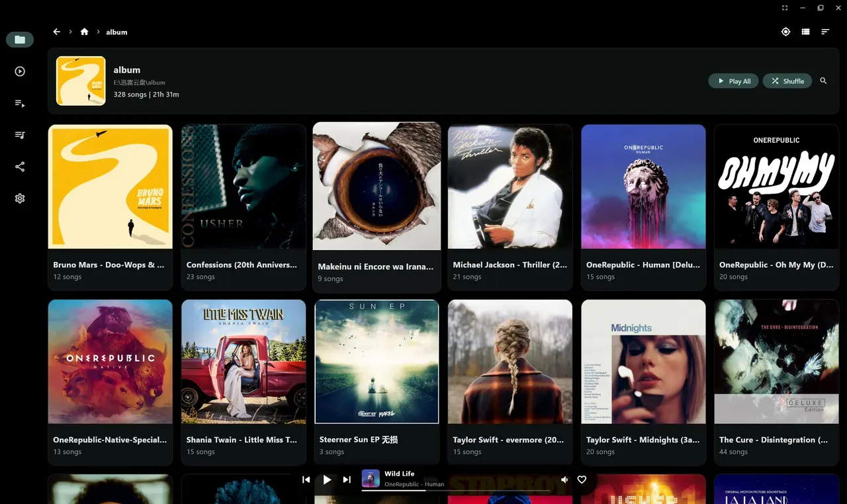Click the now playing cover thumbnail
Viewport: 847px width, 504px height.
pos(371,478)
